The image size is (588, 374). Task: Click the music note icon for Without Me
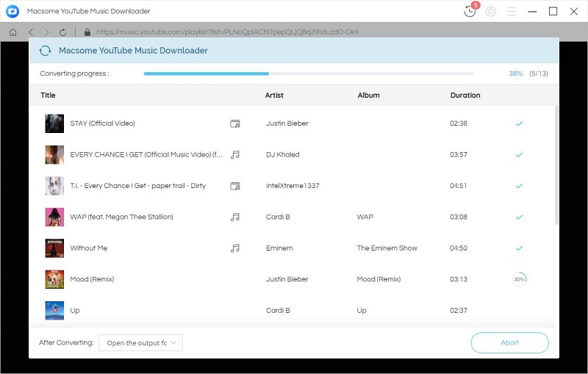pyautogui.click(x=235, y=248)
